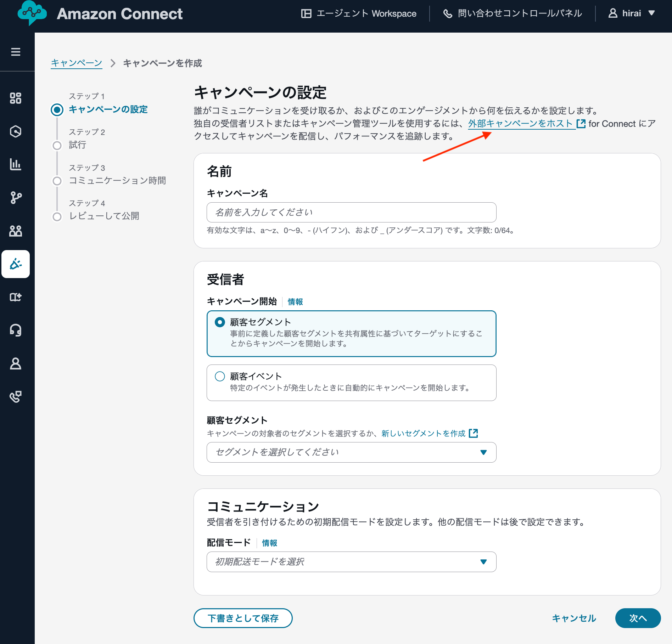Click the 下書きとして保存 button
Image resolution: width=672 pixels, height=644 pixels.
click(x=243, y=618)
